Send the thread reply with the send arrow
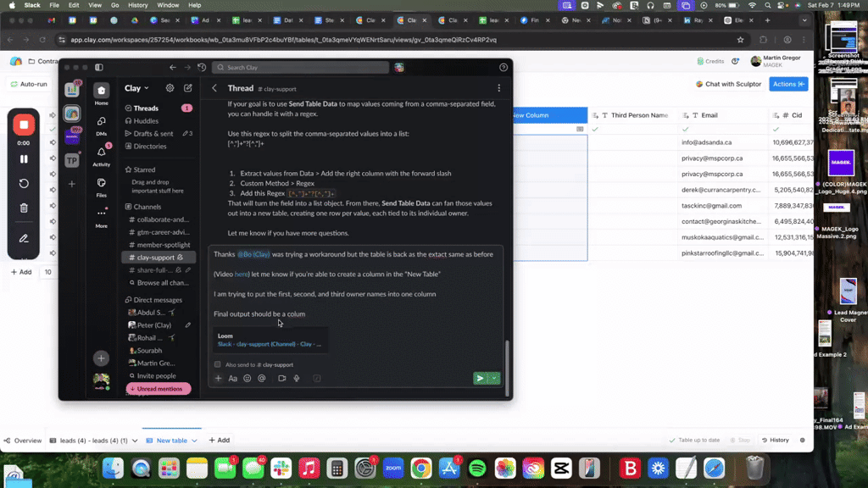Viewport: 868px width, 488px height. point(480,379)
